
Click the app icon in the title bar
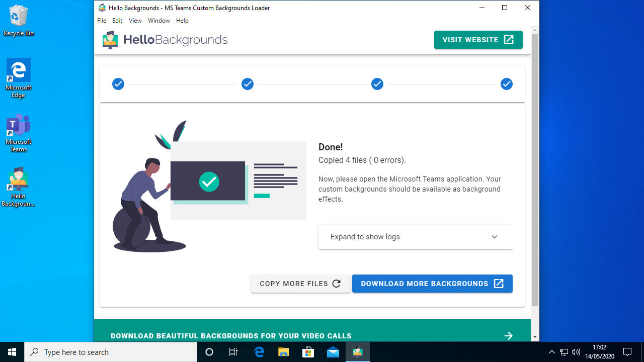coord(102,8)
